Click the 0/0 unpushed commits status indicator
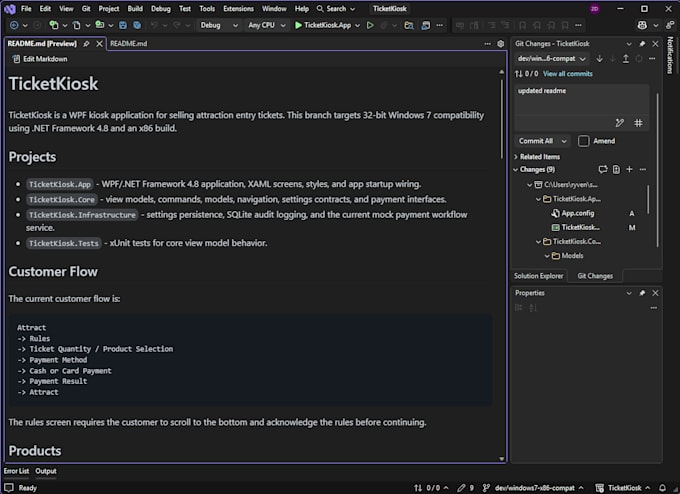This screenshot has width=680, height=494. pos(431,488)
